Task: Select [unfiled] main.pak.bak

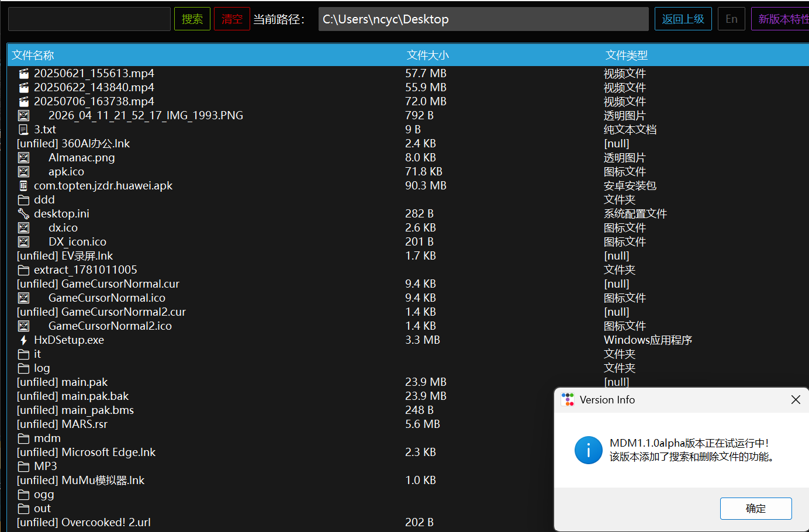Action: coord(72,396)
